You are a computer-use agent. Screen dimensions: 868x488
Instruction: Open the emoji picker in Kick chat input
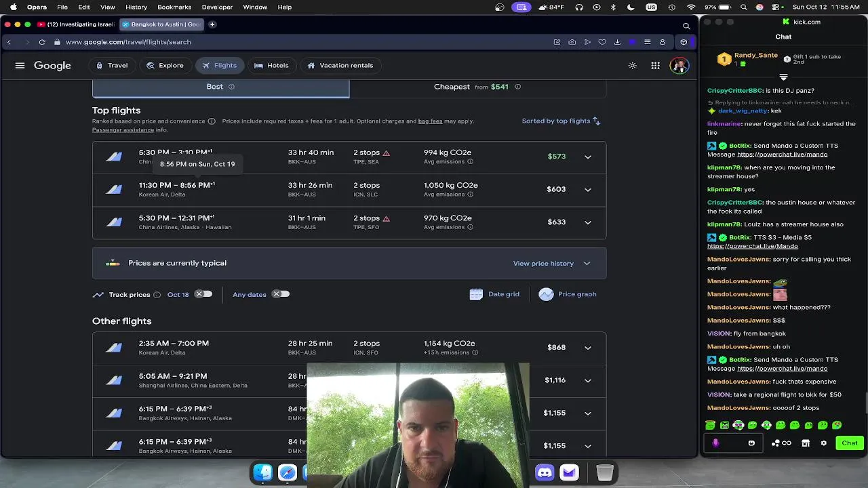[x=751, y=443]
